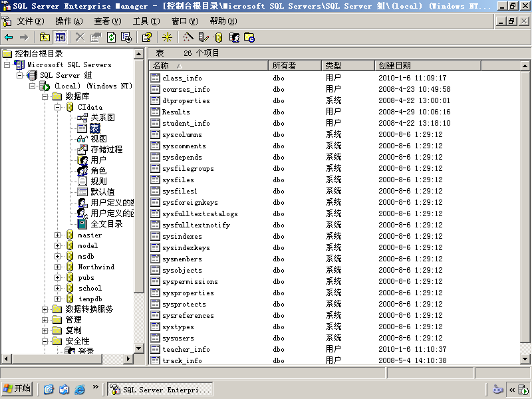Select the pubs database in tree
Viewport: 532px width, 399px height.
[x=86, y=277]
